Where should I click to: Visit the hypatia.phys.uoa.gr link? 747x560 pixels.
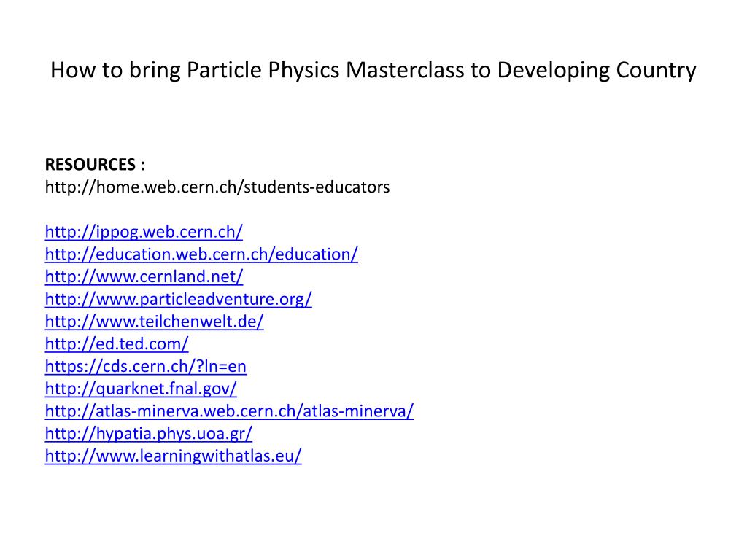click(x=149, y=433)
